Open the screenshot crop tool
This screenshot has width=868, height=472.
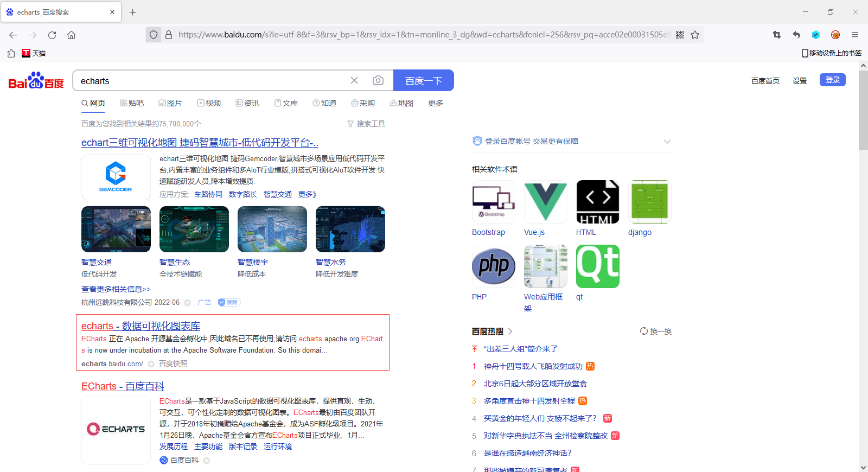777,35
